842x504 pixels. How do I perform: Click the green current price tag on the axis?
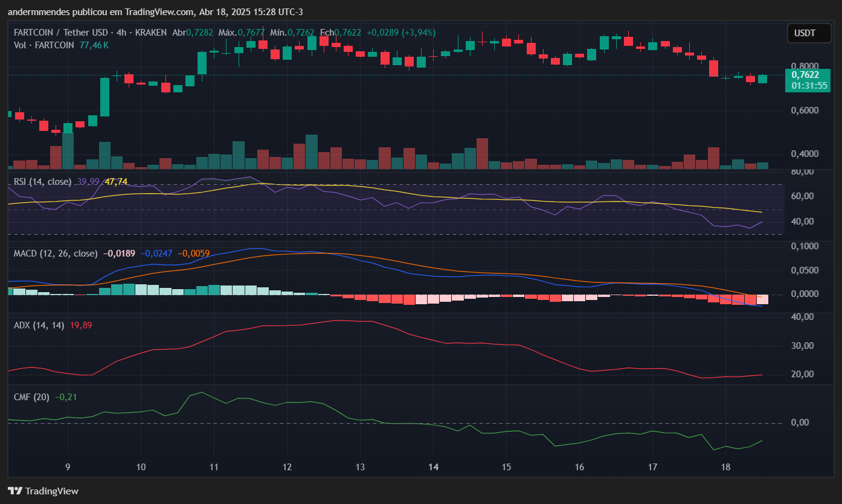[808, 80]
